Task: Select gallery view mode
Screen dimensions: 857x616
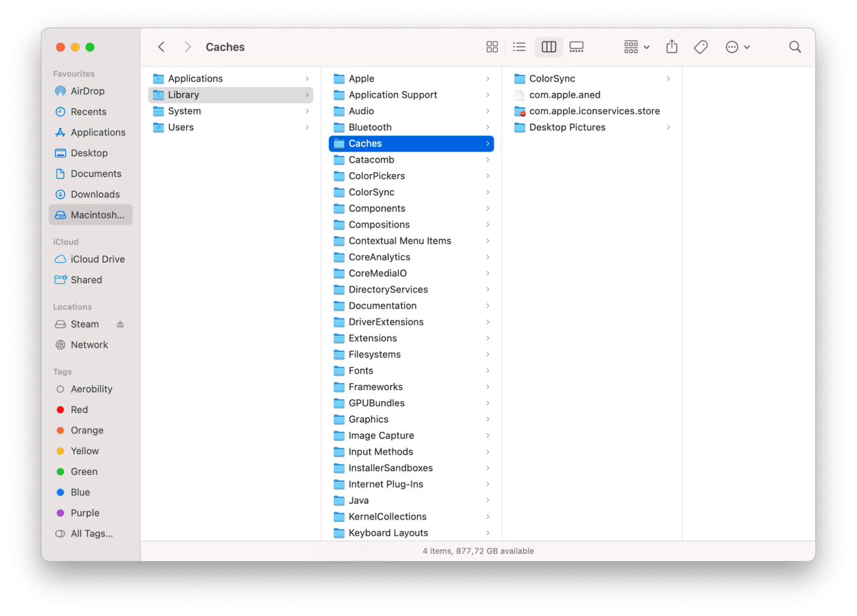Action: pyautogui.click(x=576, y=47)
